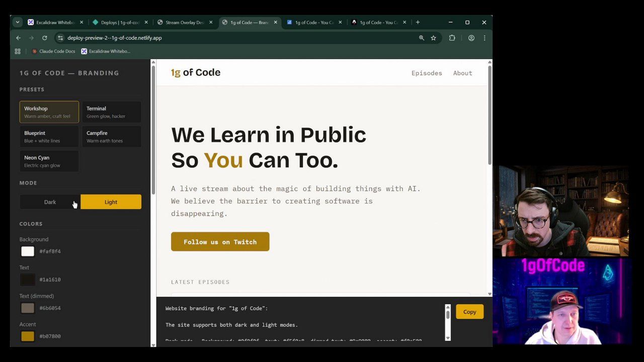Reload the current page
The height and width of the screenshot is (362, 644).
tap(44, 38)
